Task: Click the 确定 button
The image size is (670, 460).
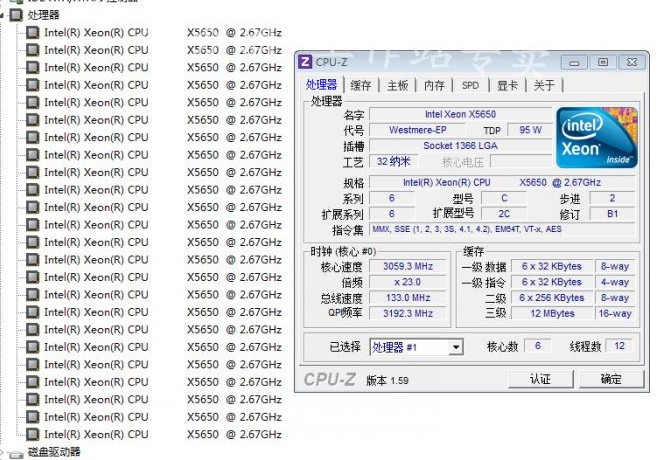Action: coord(611,379)
